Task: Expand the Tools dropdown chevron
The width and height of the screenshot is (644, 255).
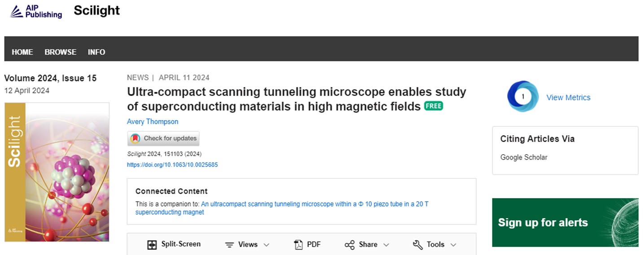Action: point(453,245)
